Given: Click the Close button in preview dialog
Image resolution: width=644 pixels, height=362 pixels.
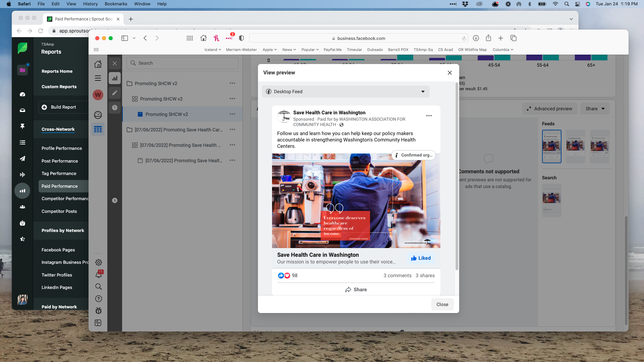Looking at the screenshot, I should 442,304.
